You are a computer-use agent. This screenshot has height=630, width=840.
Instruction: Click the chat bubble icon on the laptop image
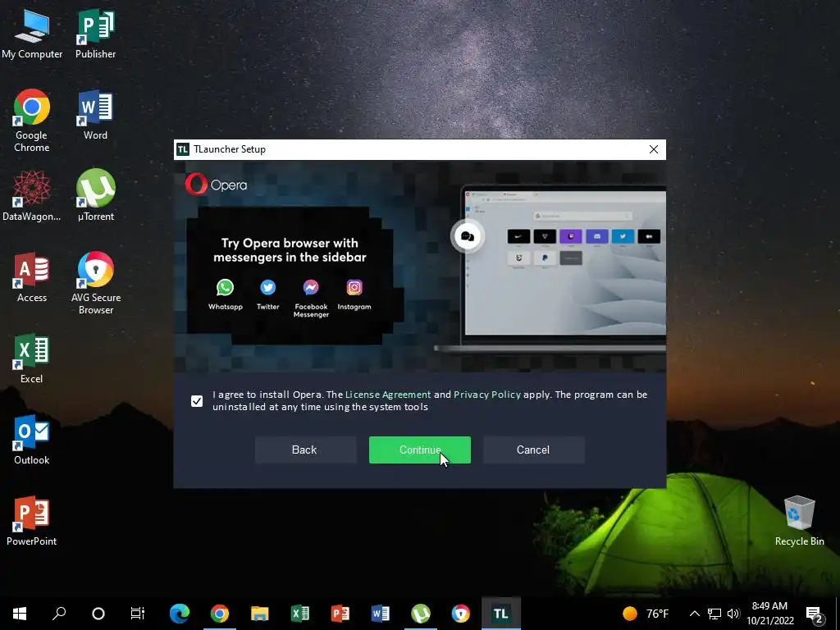(x=467, y=236)
